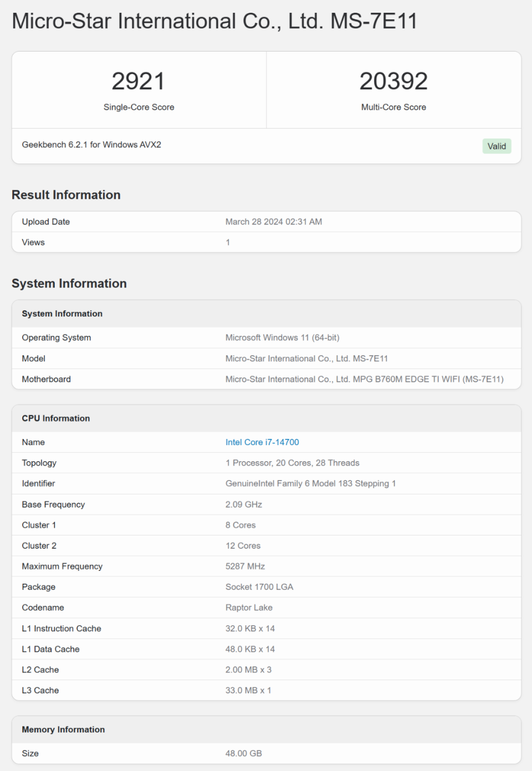The height and width of the screenshot is (771, 532).
Task: Click the System Information table header
Action: pos(62,314)
